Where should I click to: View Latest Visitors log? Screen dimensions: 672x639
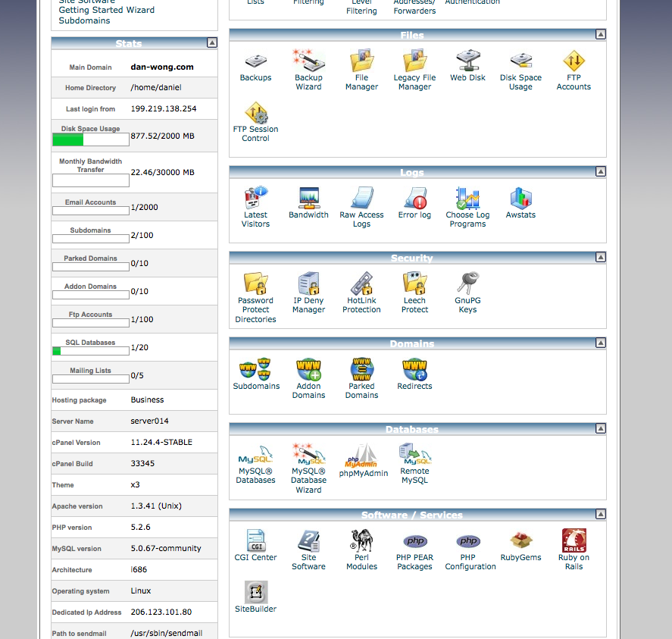point(255,198)
